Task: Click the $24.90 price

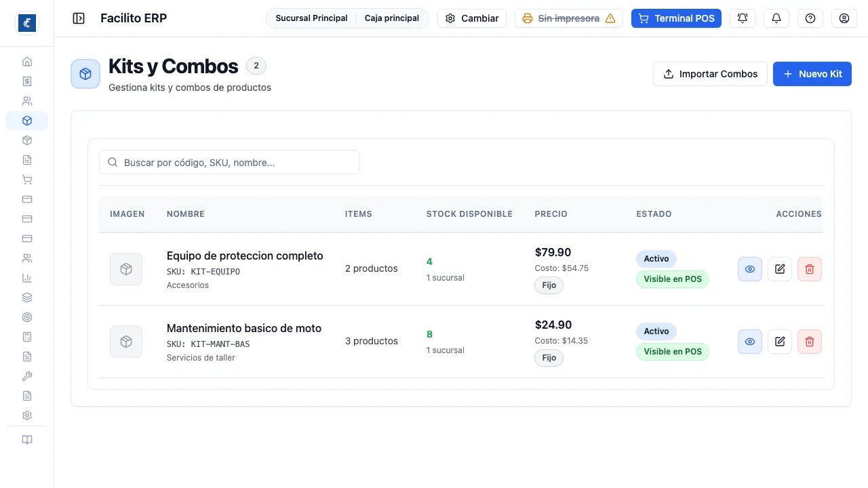Action: 553,325
